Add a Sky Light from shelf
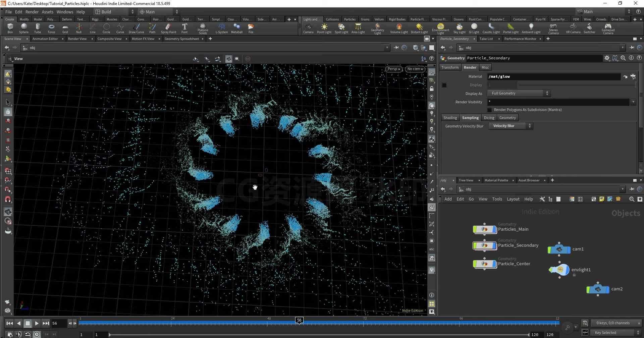 tap(459, 29)
